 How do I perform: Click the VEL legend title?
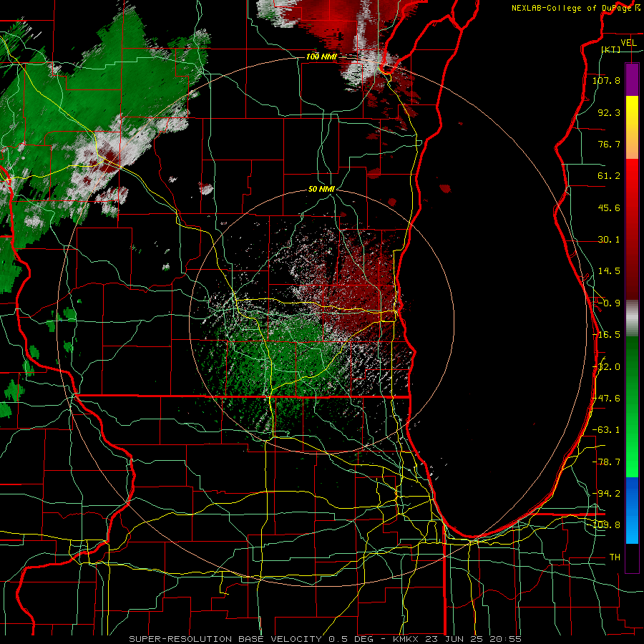point(628,43)
